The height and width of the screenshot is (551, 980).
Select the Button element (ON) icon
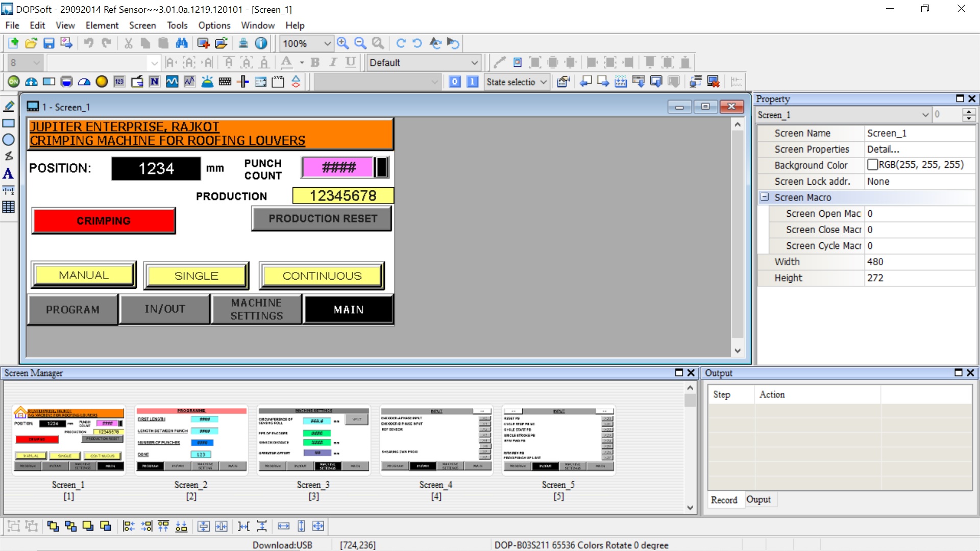pos(14,82)
